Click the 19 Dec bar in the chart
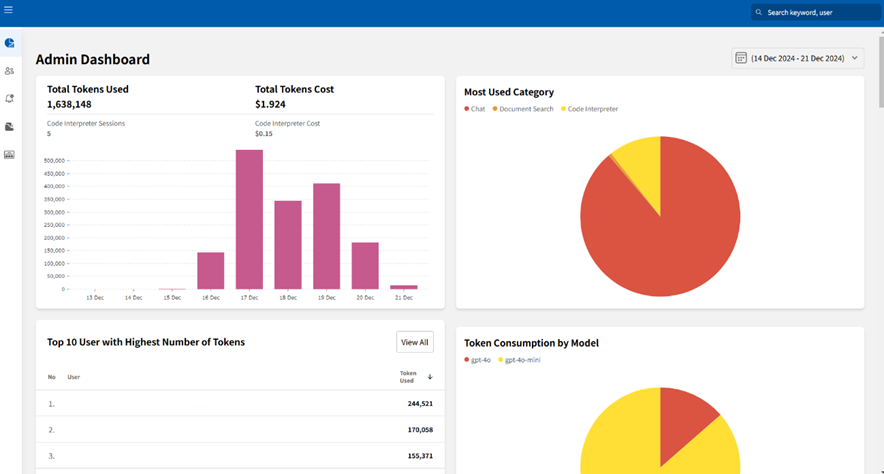This screenshot has width=884, height=474. point(326,236)
